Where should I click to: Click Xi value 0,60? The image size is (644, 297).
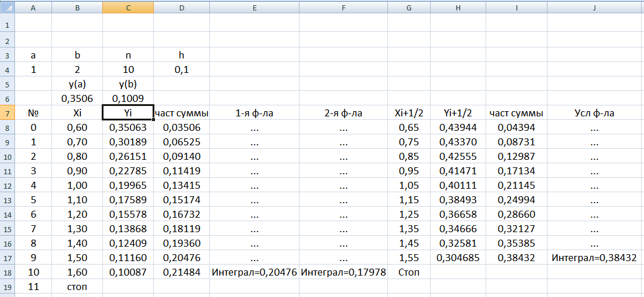(x=77, y=127)
